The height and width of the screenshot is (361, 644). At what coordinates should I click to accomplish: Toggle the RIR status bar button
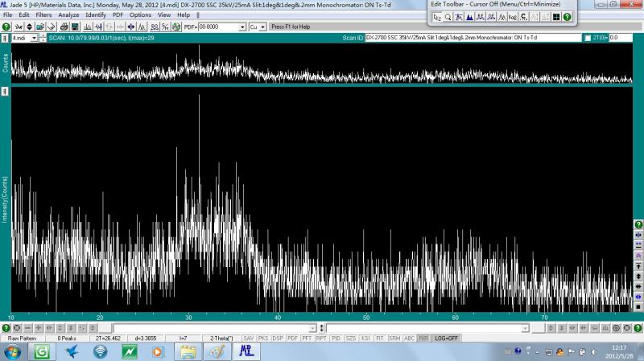pos(423,338)
